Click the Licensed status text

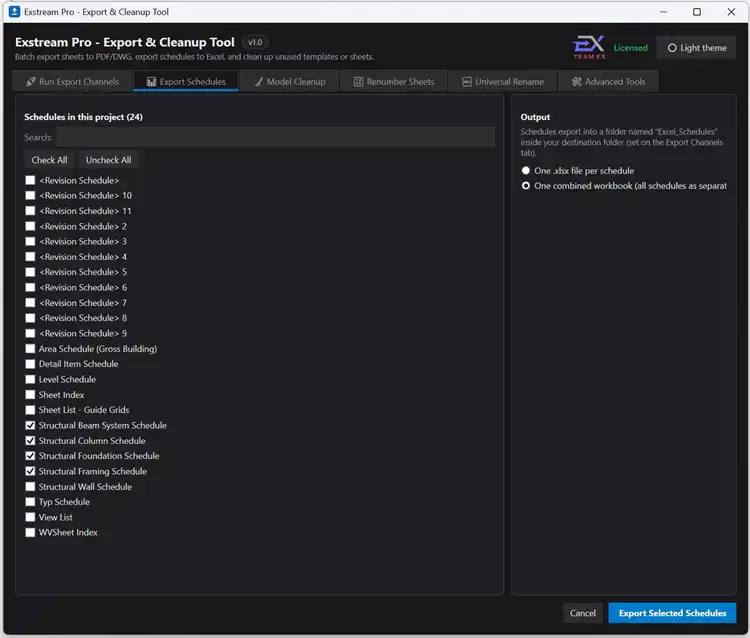point(630,48)
